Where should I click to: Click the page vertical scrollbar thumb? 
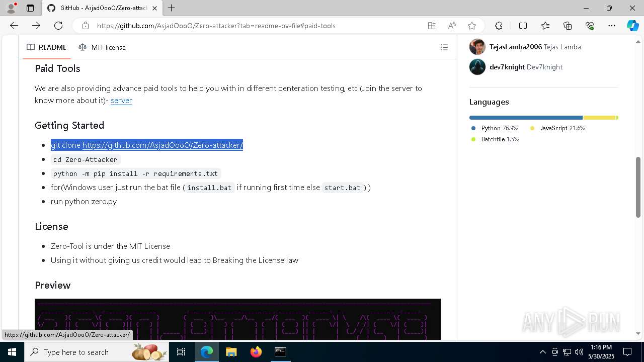pos(638,187)
